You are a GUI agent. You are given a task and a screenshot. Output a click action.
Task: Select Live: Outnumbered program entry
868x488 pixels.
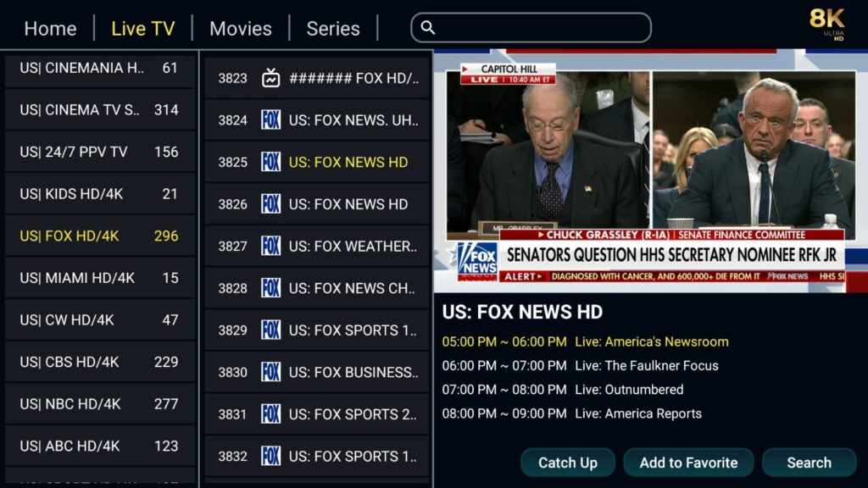pos(563,390)
